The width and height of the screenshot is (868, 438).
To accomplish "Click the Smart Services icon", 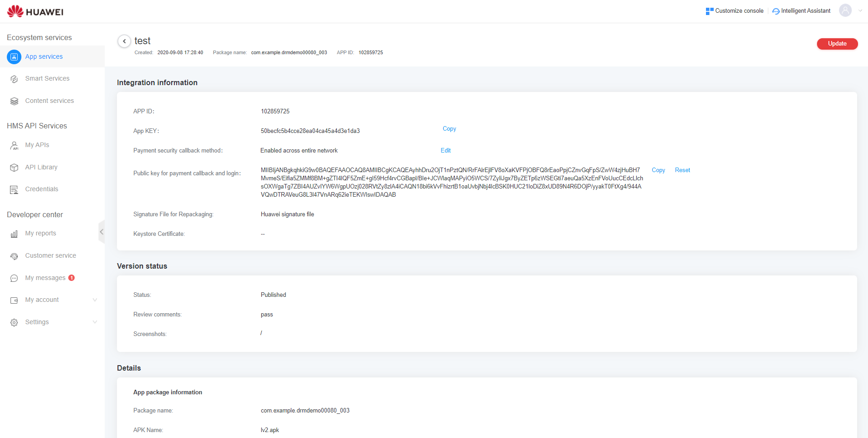I will (14, 79).
